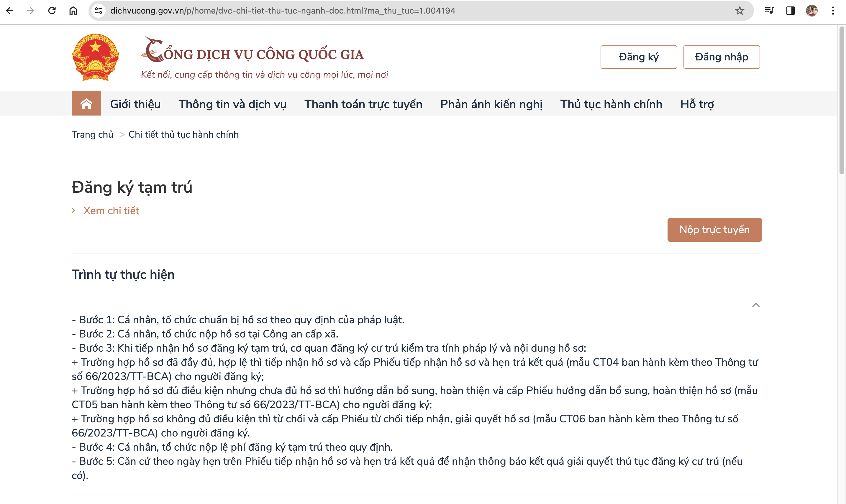The image size is (846, 504).
Task: Open the Hỗ trợ menu item
Action: click(x=697, y=104)
